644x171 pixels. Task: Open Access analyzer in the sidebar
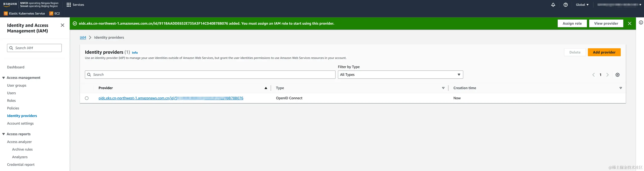(20, 142)
